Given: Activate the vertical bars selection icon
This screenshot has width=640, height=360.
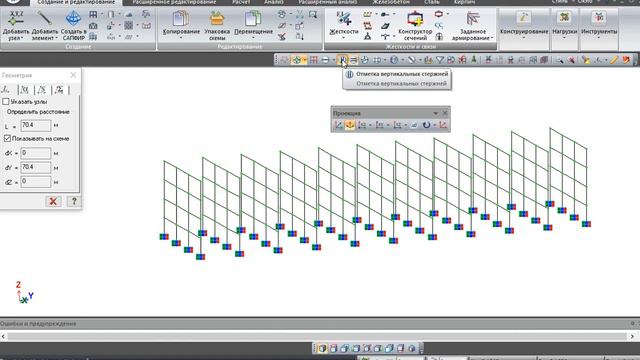Looking at the screenshot, I should [x=342, y=60].
